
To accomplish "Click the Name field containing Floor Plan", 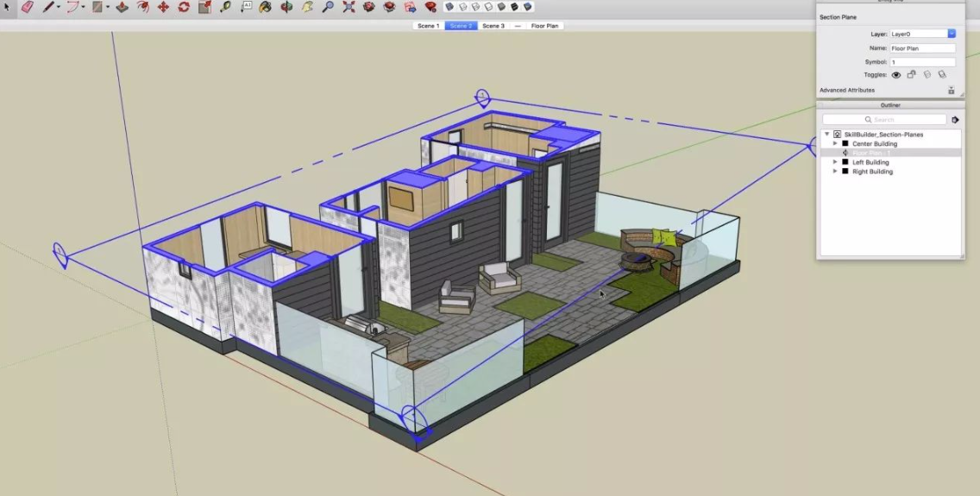I will tap(922, 48).
